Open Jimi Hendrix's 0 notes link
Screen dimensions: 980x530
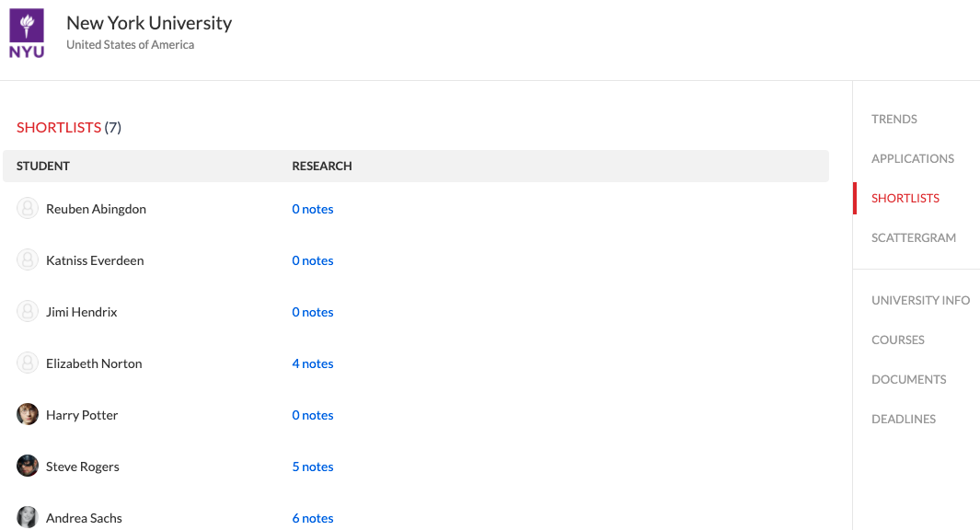pyautogui.click(x=313, y=312)
